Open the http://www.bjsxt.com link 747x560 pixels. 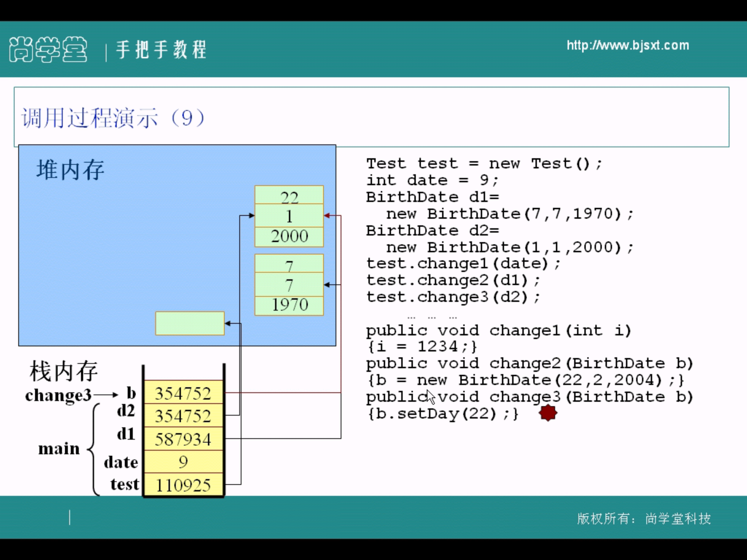(628, 45)
